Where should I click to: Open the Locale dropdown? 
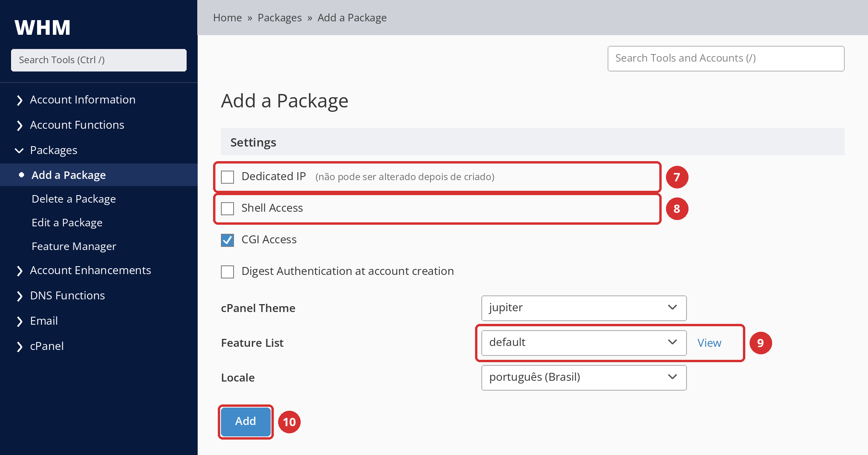584,378
